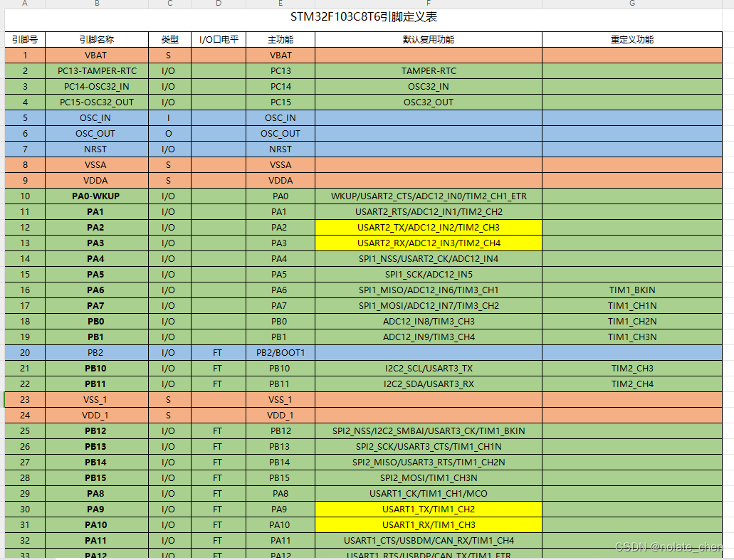Select the ADC12_IN8/TIM3_CH3 cell
The width and height of the screenshot is (734, 560).
[429, 322]
